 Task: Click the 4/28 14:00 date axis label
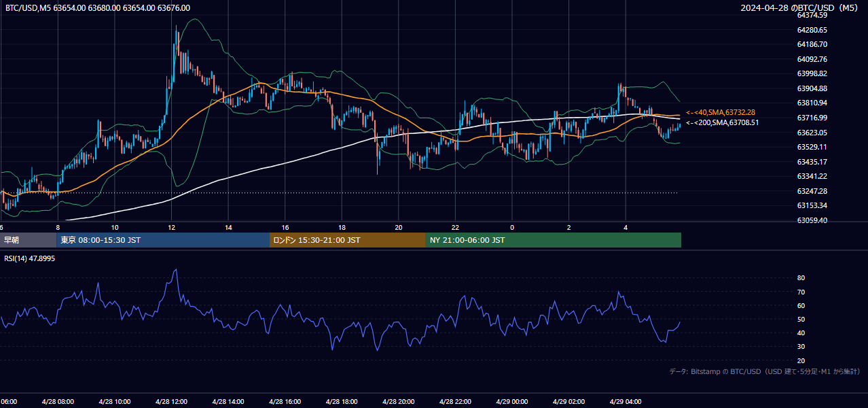coord(228,402)
